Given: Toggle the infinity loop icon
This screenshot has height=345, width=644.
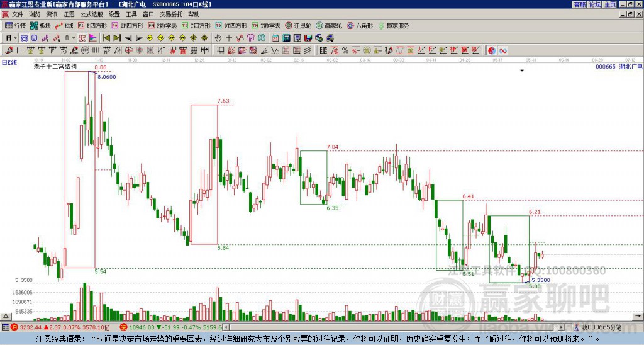Looking at the screenshot, I should point(502,50).
